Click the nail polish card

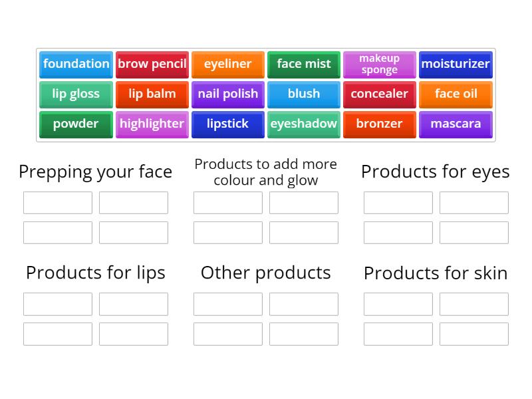(228, 94)
